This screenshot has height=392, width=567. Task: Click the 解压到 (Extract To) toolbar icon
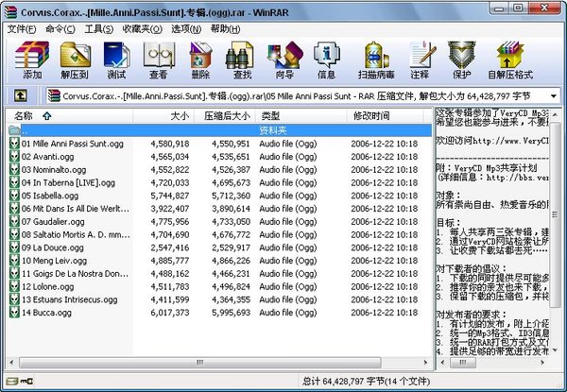[x=75, y=55]
